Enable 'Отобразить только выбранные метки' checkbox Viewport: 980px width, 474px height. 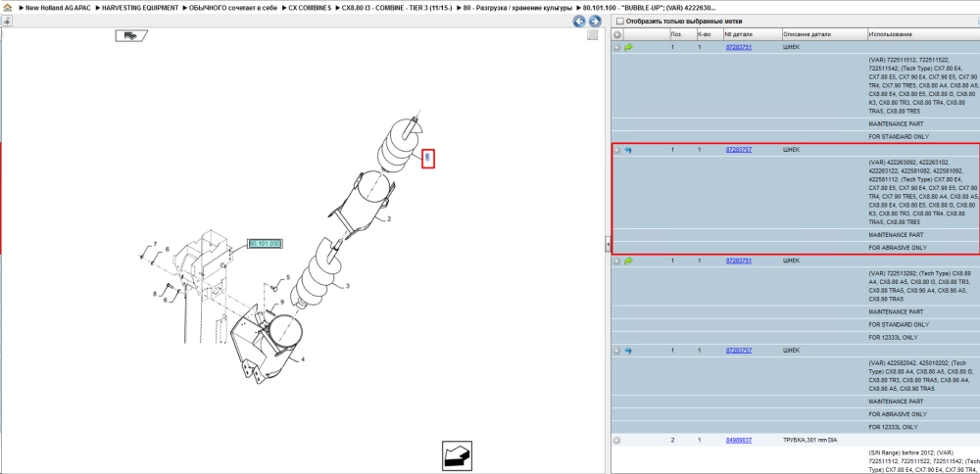click(620, 22)
